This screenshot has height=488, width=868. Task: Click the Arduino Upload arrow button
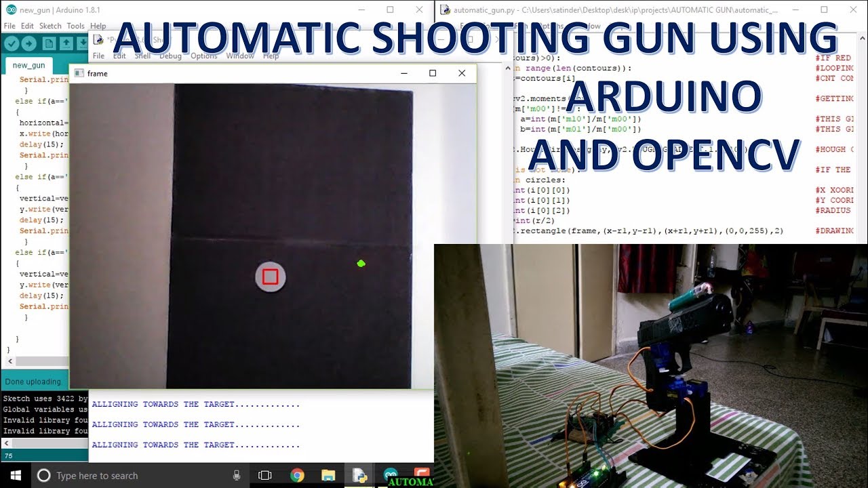29,43
